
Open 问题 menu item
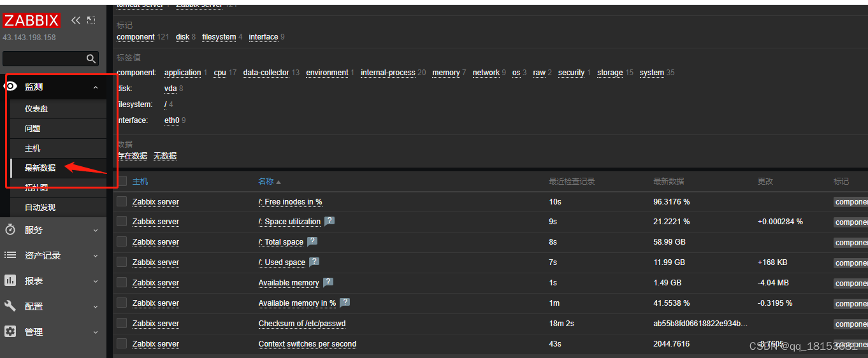pos(58,129)
